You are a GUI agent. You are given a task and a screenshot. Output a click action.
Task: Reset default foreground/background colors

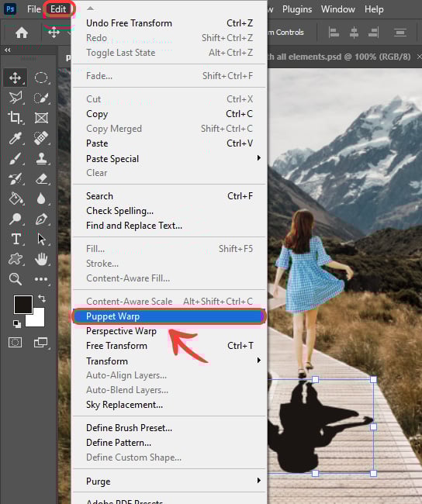tap(17, 324)
